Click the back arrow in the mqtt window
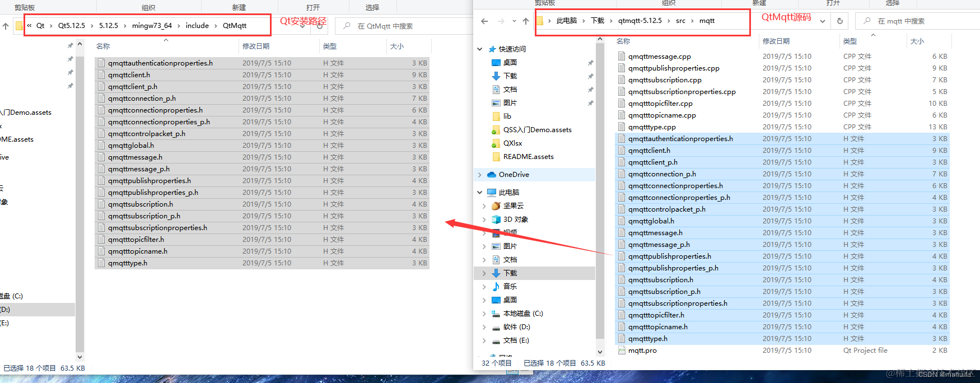Image resolution: width=980 pixels, height=383 pixels. tap(484, 21)
